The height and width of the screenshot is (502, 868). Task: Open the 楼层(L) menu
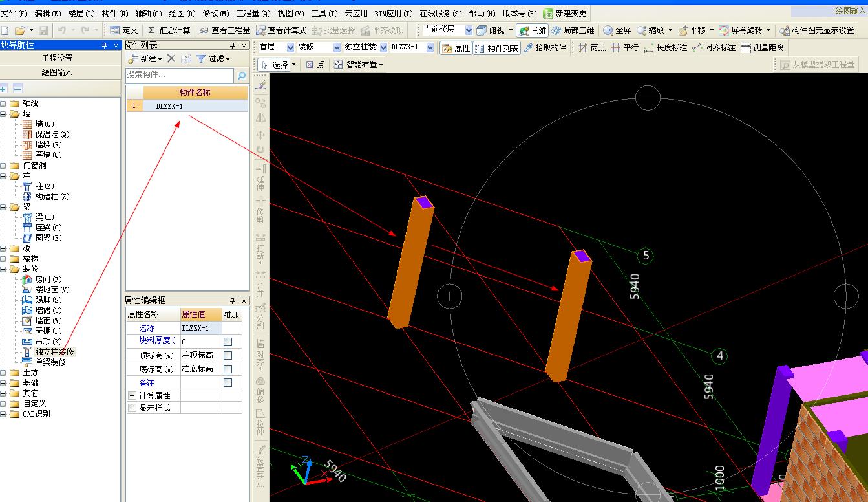pyautogui.click(x=81, y=13)
